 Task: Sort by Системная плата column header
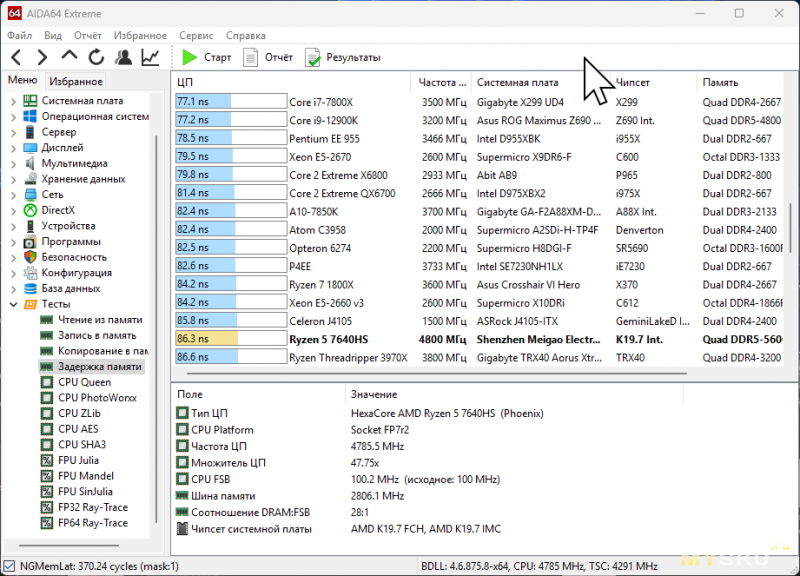[x=541, y=82]
